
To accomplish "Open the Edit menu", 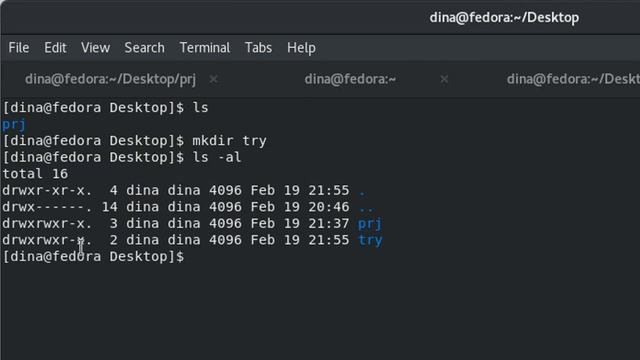I will [55, 48].
